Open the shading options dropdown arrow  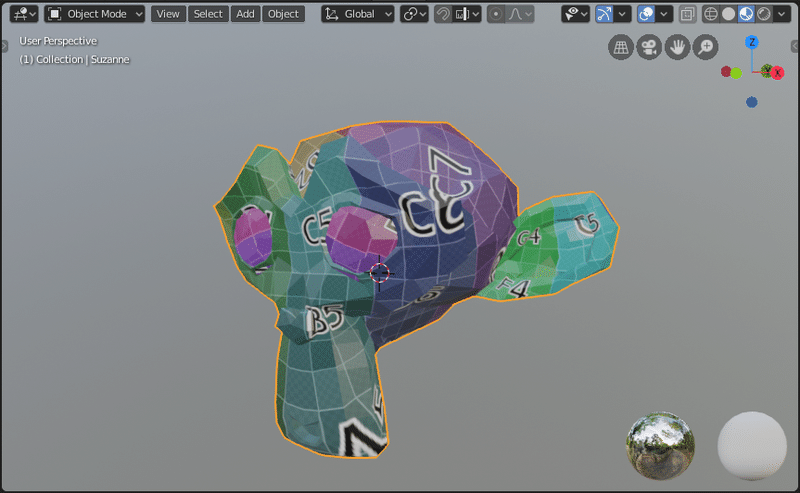pos(782,14)
